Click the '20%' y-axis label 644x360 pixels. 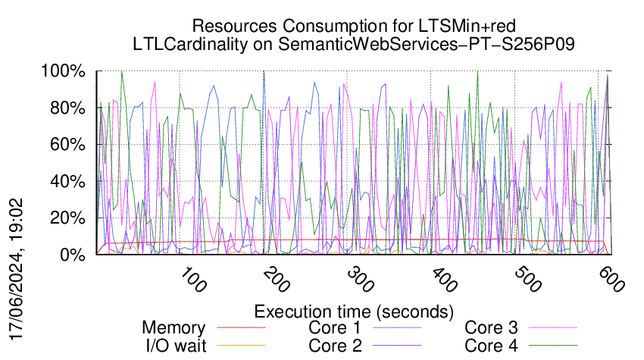pos(67,218)
